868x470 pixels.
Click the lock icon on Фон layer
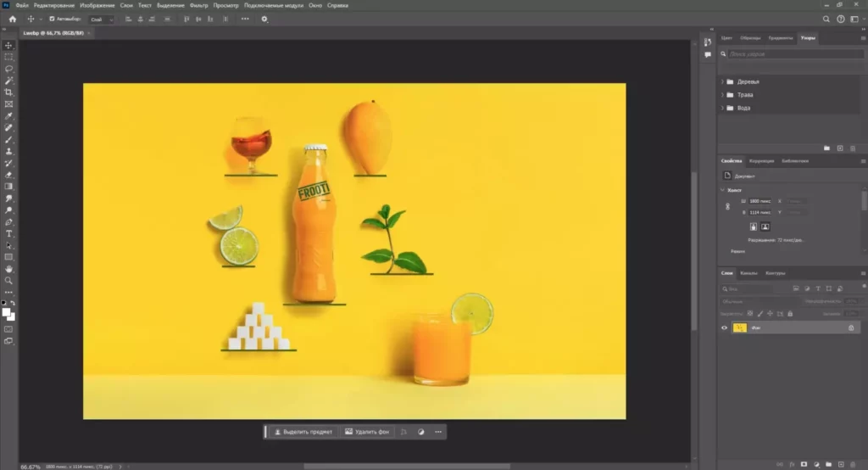[851, 327]
